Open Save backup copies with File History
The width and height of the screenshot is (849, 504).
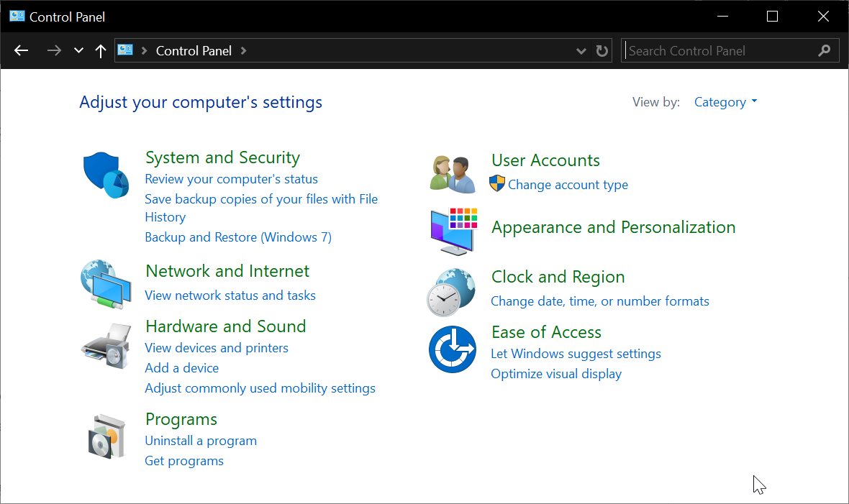pos(261,208)
